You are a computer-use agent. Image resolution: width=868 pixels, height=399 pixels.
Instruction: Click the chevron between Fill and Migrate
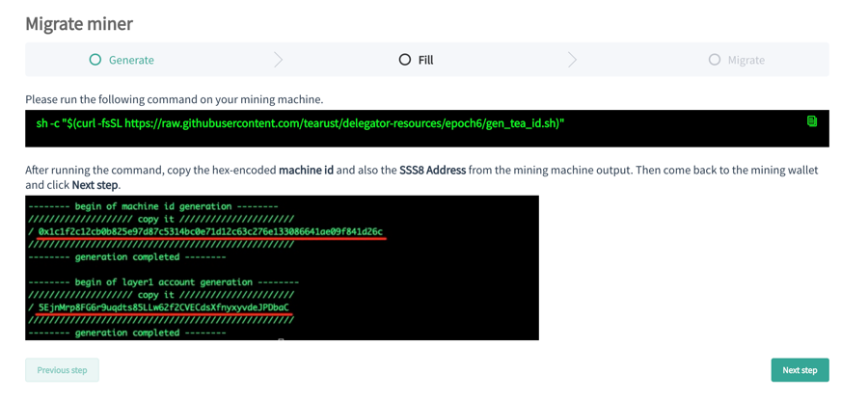click(x=572, y=60)
